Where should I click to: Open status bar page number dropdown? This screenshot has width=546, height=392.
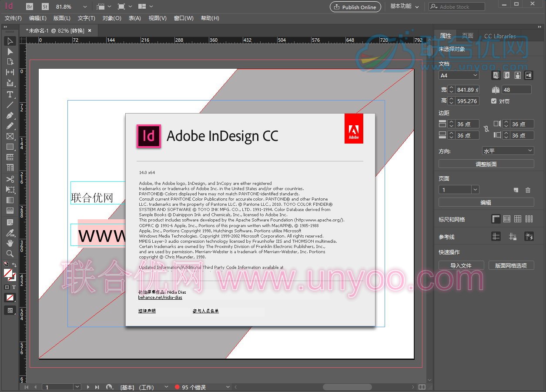coord(77,387)
